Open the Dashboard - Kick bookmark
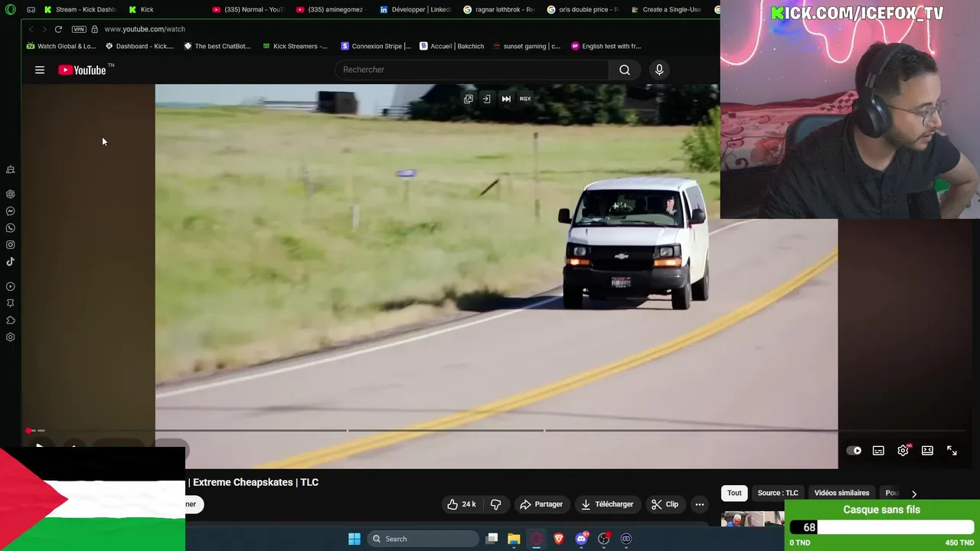Image resolution: width=980 pixels, height=551 pixels. pyautogui.click(x=139, y=46)
